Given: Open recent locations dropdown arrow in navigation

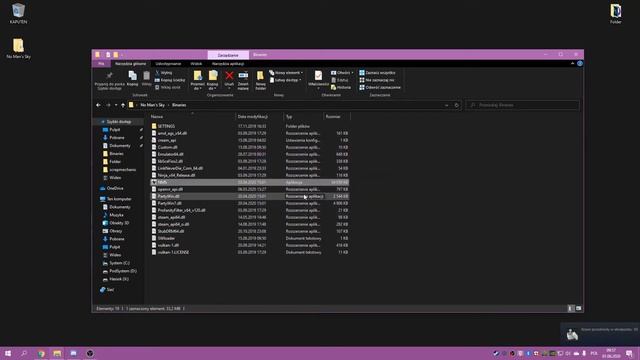Looking at the screenshot, I should click(x=116, y=105).
